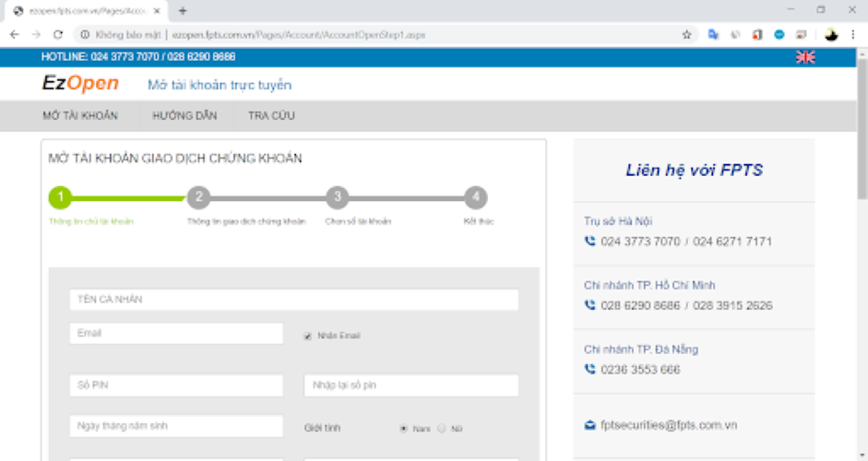Click the site security info icon

coord(84,34)
